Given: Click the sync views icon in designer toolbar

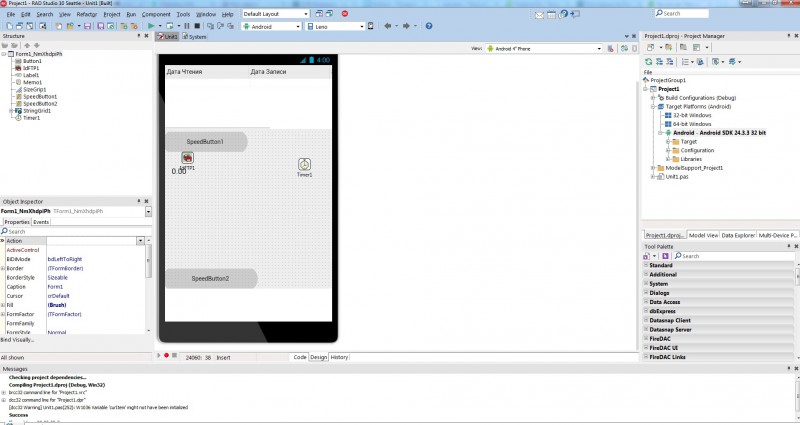Looking at the screenshot, I should coord(624,48).
